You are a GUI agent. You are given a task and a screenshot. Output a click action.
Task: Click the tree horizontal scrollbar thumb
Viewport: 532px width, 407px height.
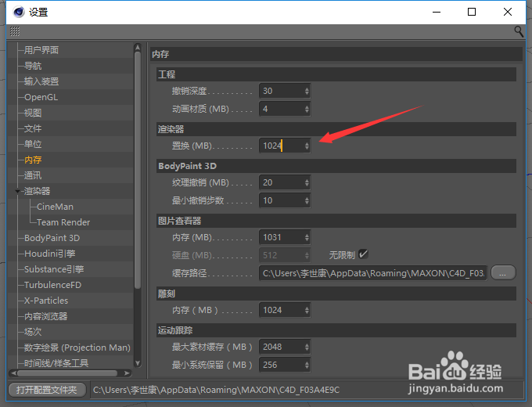point(67,373)
